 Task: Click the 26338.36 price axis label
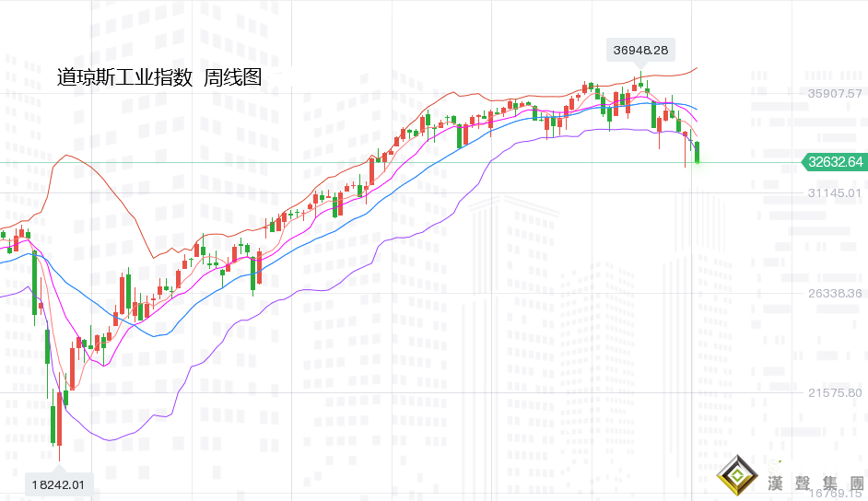(834, 293)
